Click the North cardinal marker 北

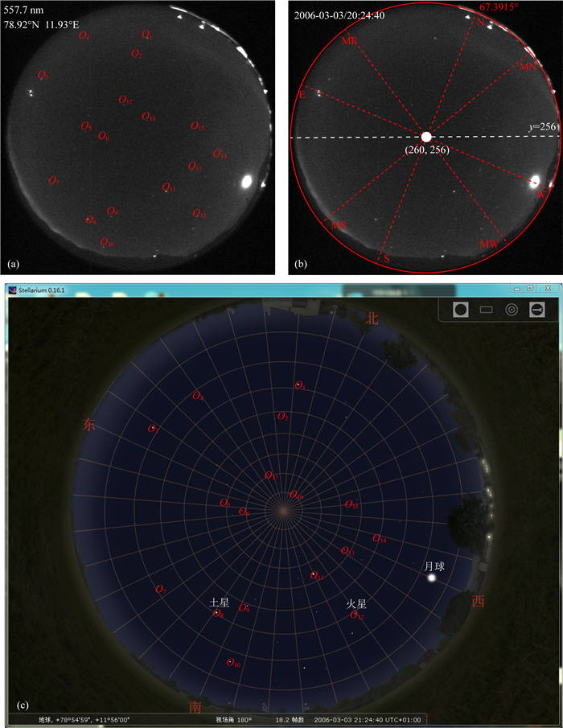372,318
